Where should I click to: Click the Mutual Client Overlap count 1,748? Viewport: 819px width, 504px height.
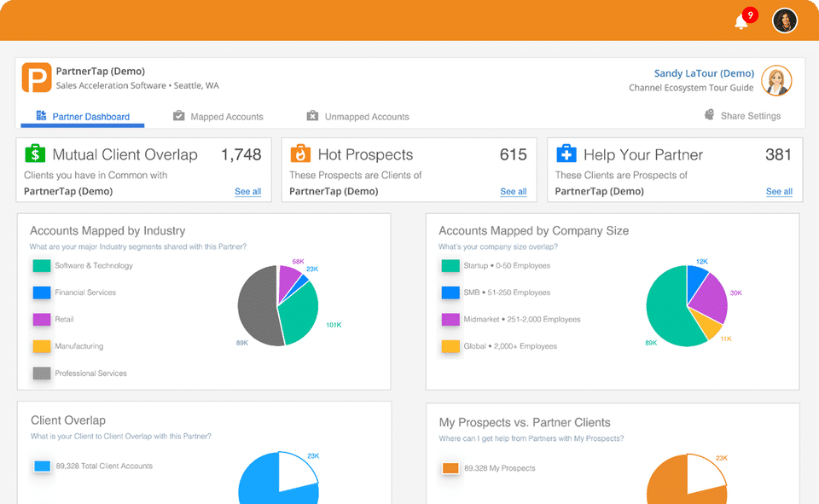click(x=241, y=154)
